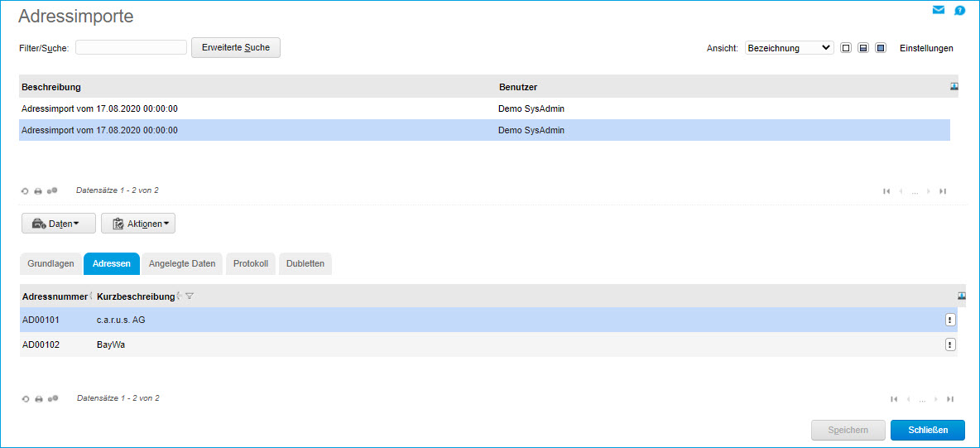Go to next page of lower list
980x448 pixels.
[936, 399]
